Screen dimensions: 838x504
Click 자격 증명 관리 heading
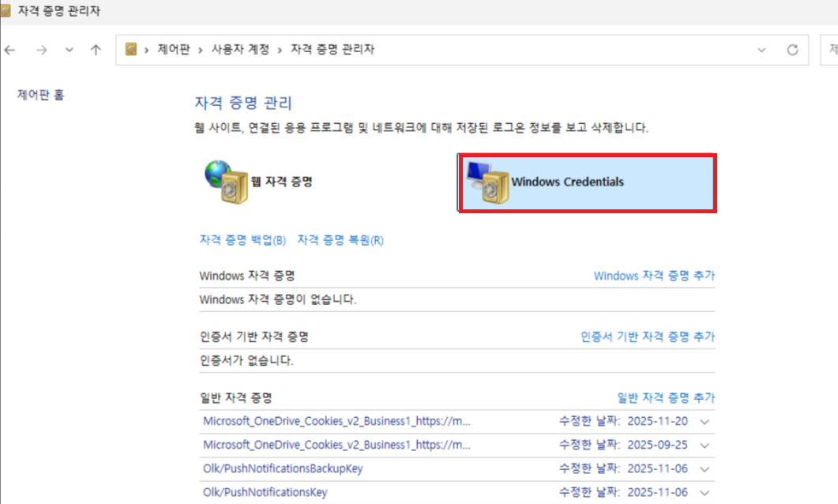point(243,103)
